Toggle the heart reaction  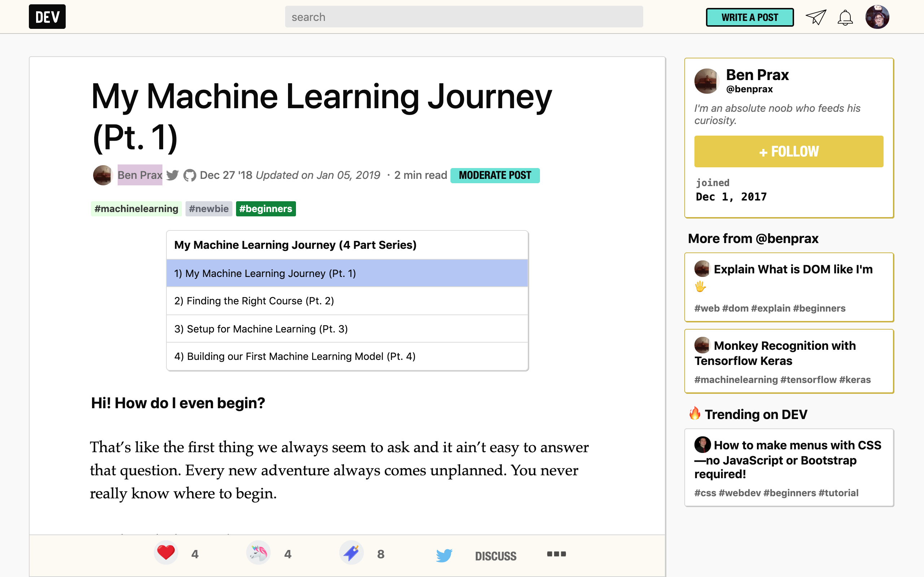click(x=166, y=553)
